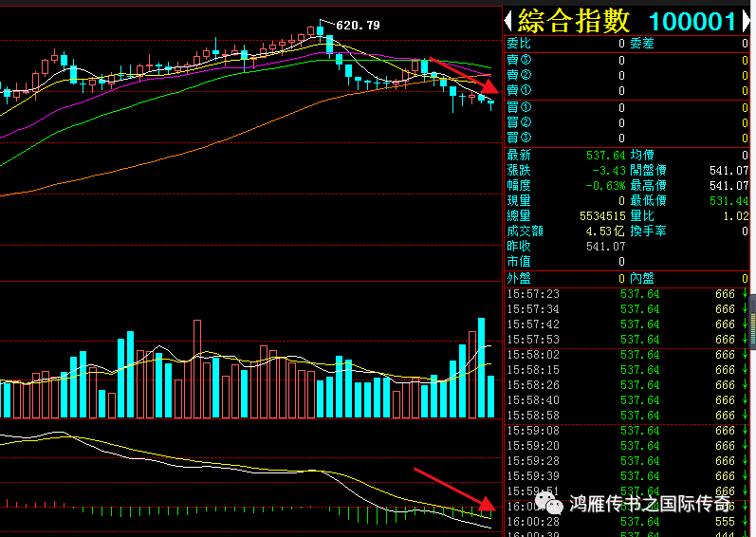The width and height of the screenshot is (756, 537).
Task: Click the 內盤 label
Action: [642, 279]
